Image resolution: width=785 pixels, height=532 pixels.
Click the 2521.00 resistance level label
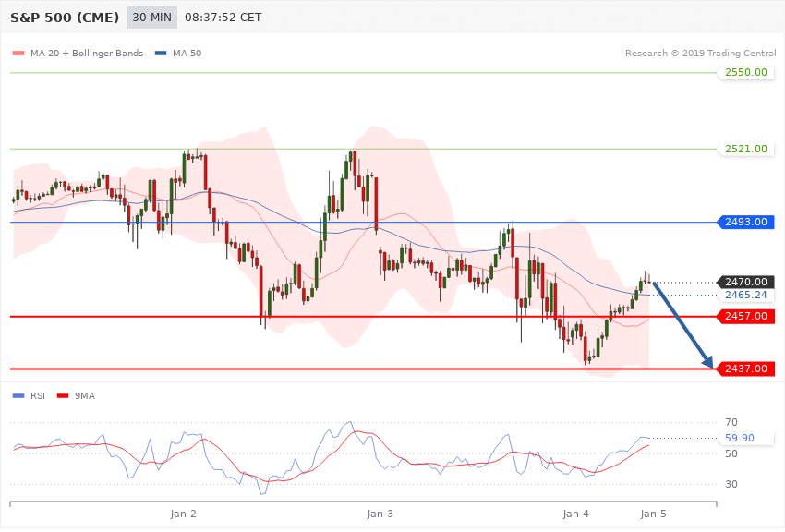746,149
